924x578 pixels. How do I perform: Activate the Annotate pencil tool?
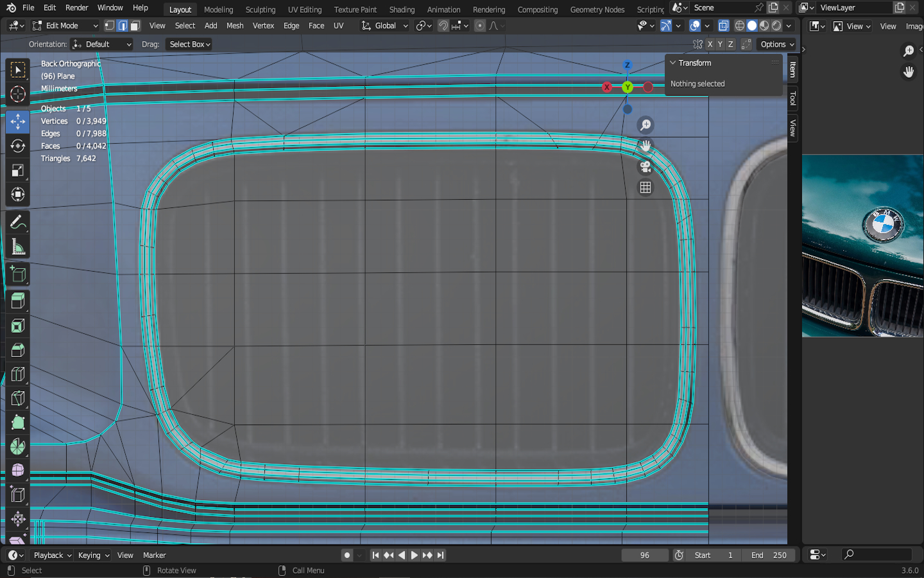click(18, 223)
